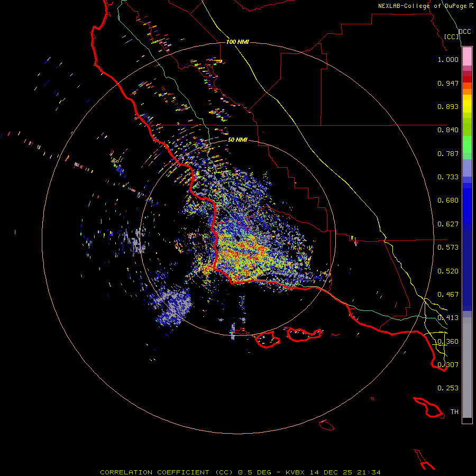Click the [CC] legend heading
This screenshot has width=476, height=476.
click(x=452, y=36)
